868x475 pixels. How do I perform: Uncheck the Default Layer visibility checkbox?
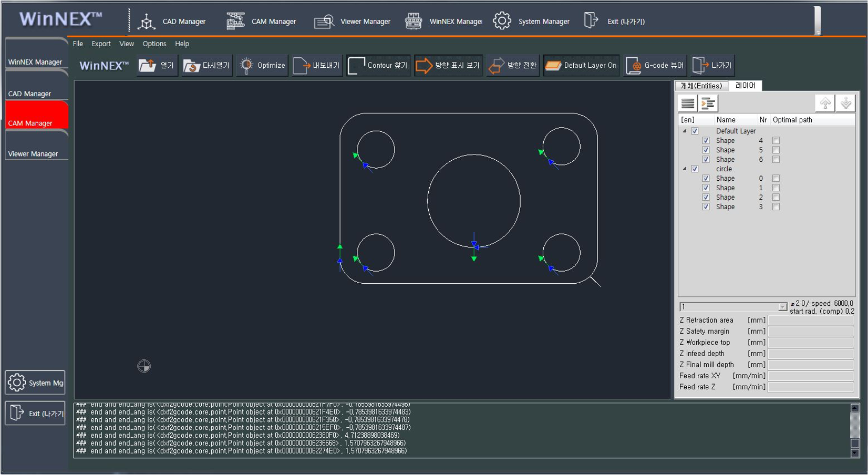click(x=695, y=131)
